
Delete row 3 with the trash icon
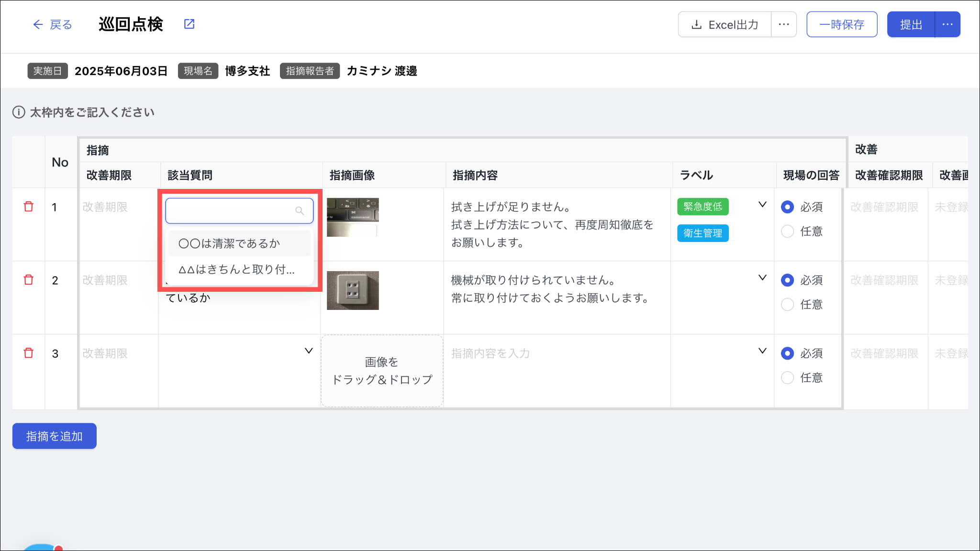point(29,353)
